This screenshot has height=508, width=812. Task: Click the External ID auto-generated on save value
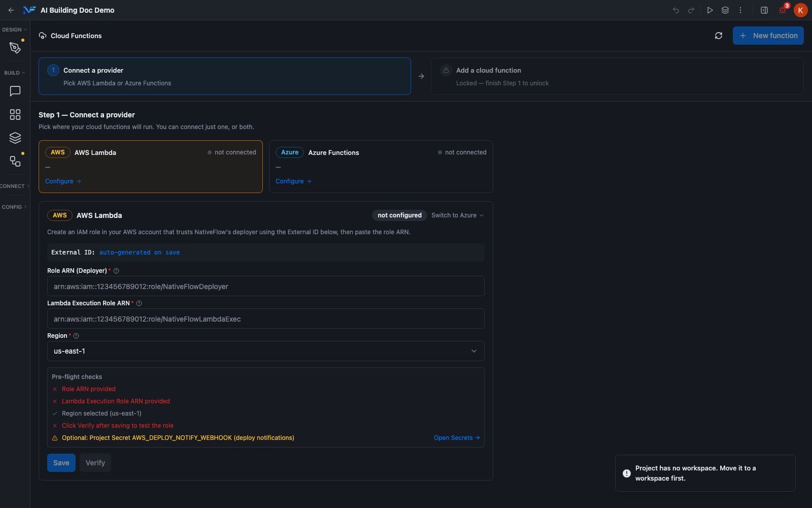[x=140, y=252]
